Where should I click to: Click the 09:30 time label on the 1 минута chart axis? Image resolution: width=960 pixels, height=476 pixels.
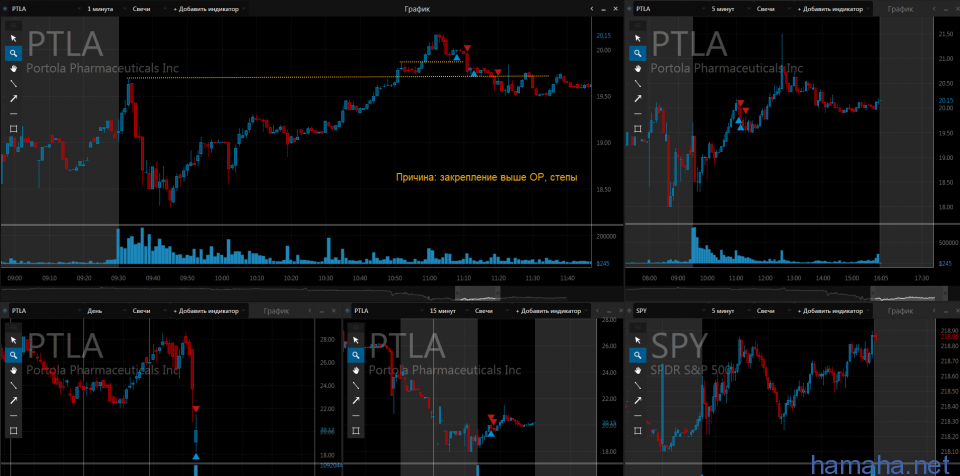[x=118, y=278]
